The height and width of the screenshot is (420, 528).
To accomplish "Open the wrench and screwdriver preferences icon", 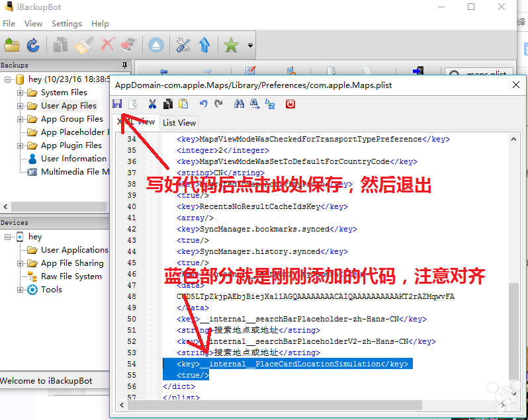I will (183, 45).
